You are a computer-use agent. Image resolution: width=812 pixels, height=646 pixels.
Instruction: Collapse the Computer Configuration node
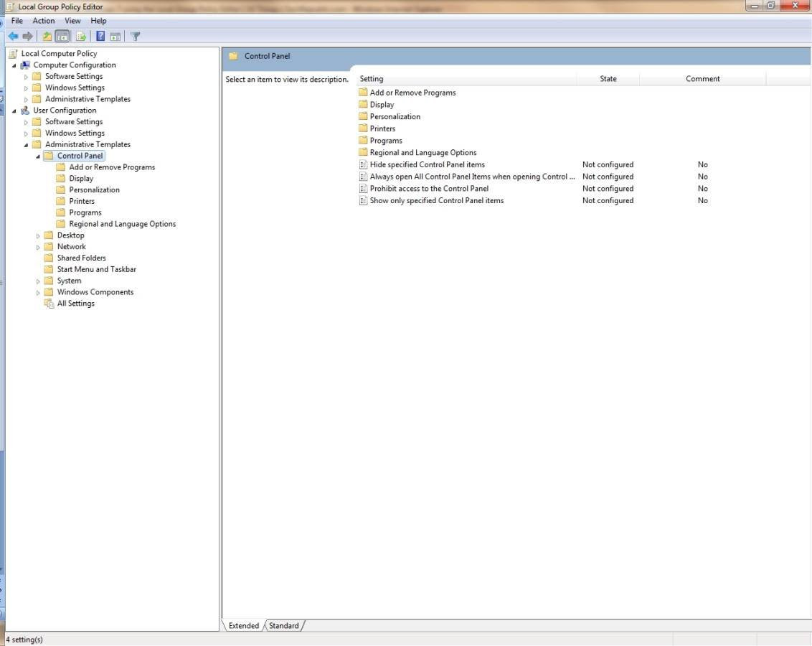tap(14, 65)
